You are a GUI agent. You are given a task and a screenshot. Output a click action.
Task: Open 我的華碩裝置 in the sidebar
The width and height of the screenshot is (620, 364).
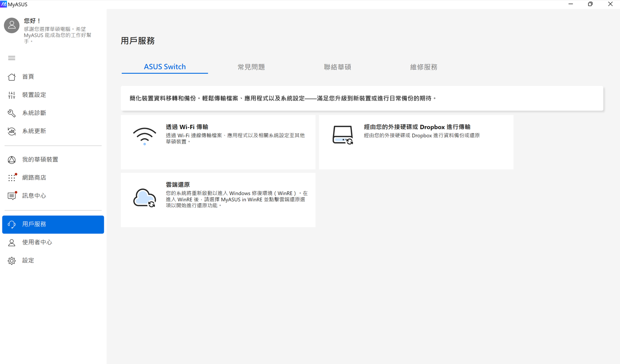point(53,160)
